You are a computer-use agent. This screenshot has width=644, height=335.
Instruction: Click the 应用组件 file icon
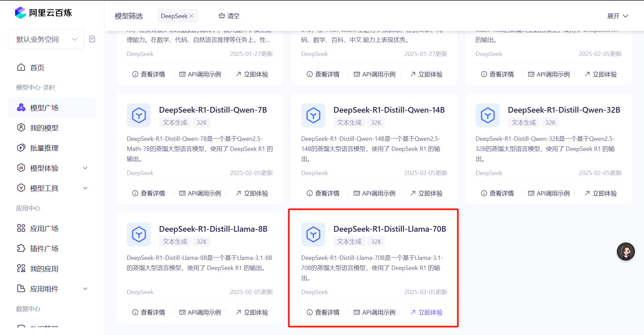[21, 288]
